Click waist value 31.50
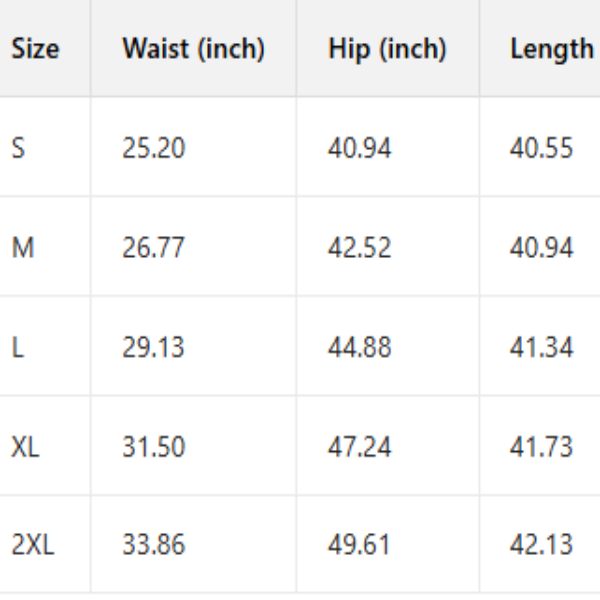 point(153,447)
